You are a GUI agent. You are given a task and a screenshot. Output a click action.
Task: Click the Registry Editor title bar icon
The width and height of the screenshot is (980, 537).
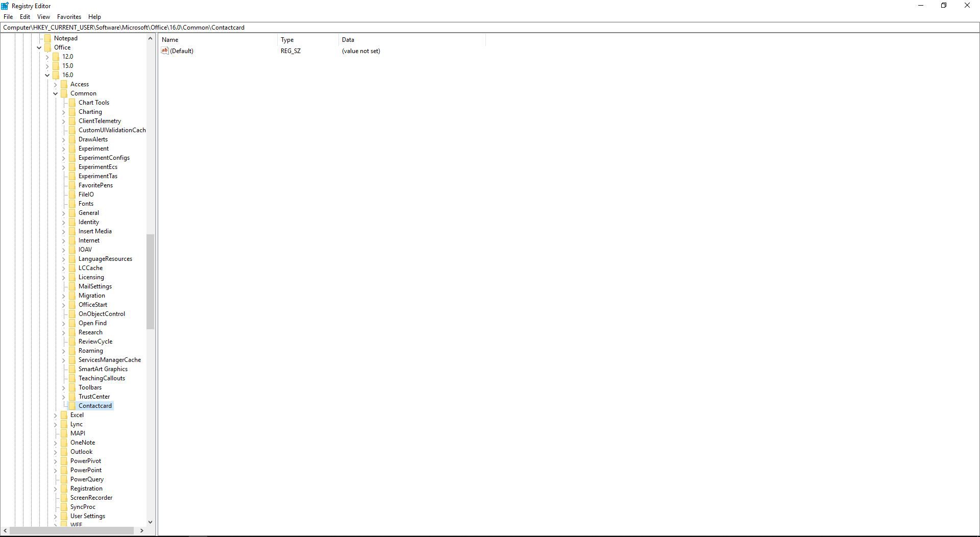[x=5, y=6]
